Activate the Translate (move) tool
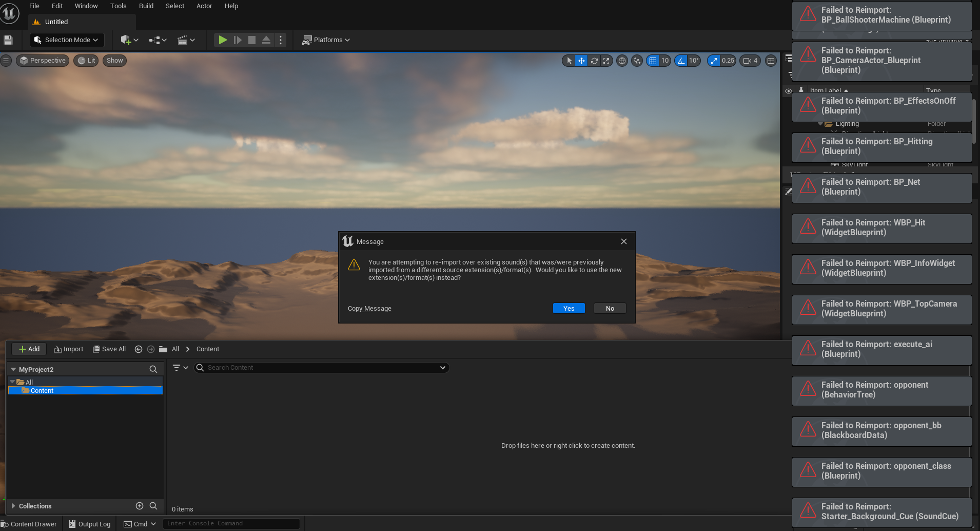The image size is (980, 531). pos(581,61)
